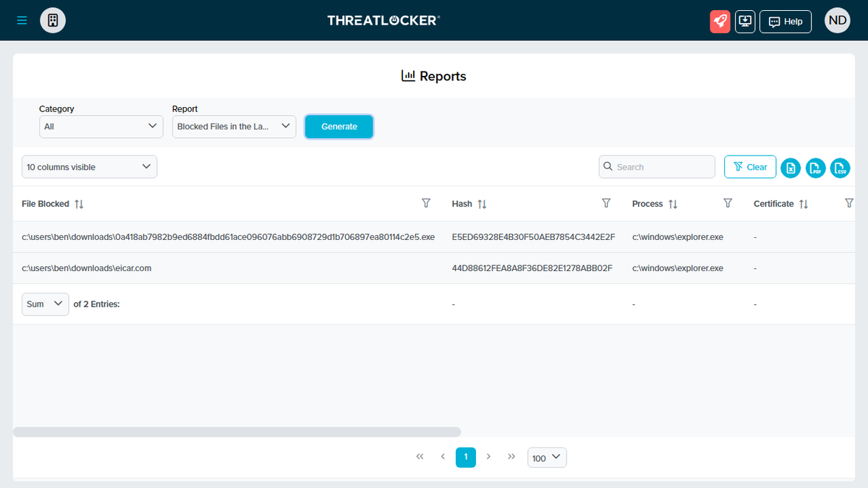The height and width of the screenshot is (488, 868).
Task: Click the organization building icon near the menu
Action: pyautogui.click(x=52, y=20)
